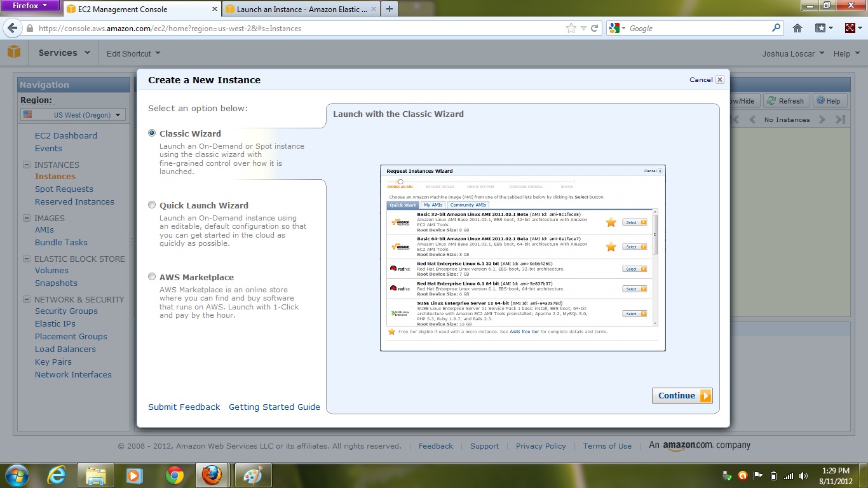
Task: Collapse the INSTANCES navigation section
Action: coord(27,165)
